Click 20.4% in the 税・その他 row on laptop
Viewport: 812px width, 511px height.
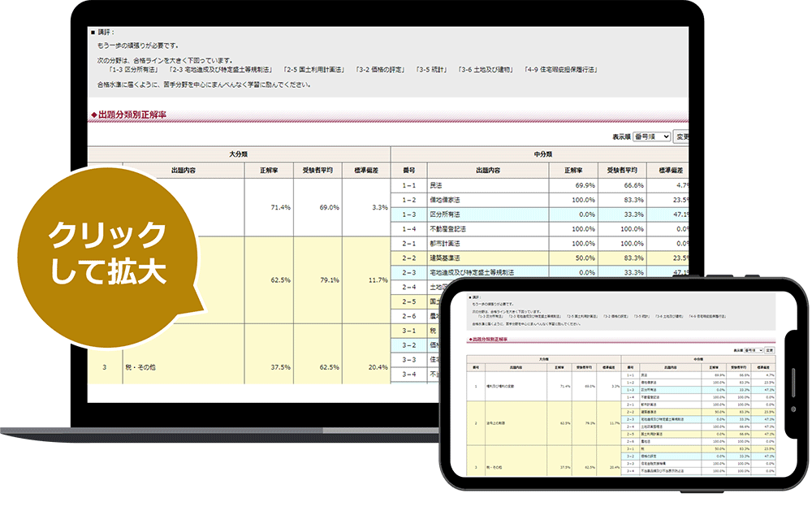(x=378, y=367)
